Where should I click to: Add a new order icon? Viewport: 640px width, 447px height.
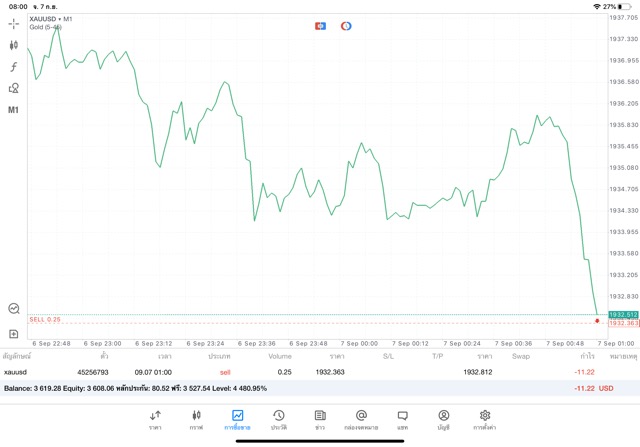[x=14, y=333]
